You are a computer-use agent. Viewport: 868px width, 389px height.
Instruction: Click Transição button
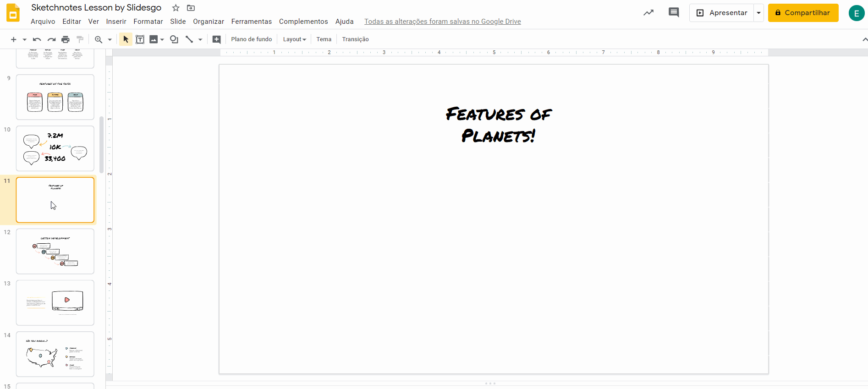(355, 39)
